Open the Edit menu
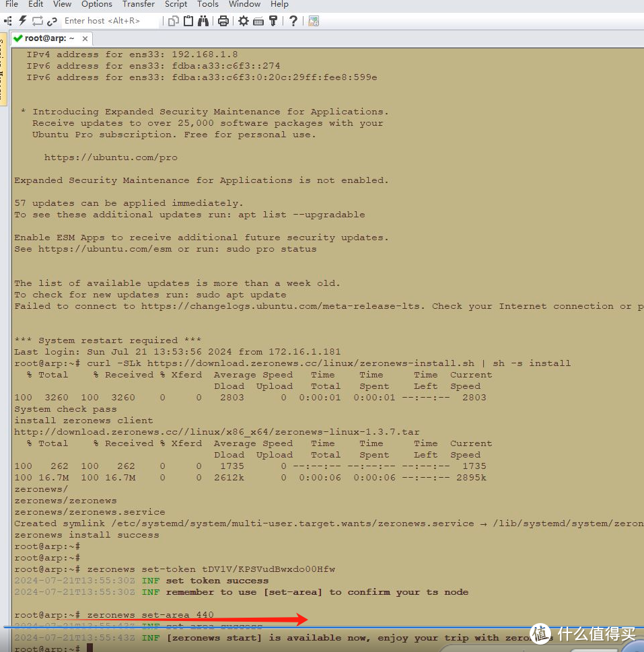Screen dimensions: 644x652 tap(36, 4)
